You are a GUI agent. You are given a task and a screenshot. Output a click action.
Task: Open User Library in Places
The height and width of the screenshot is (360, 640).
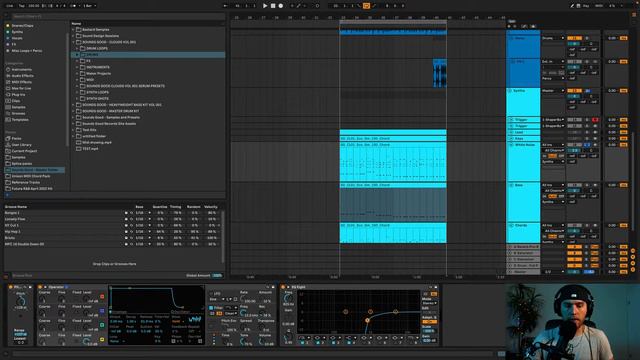[x=21, y=145]
